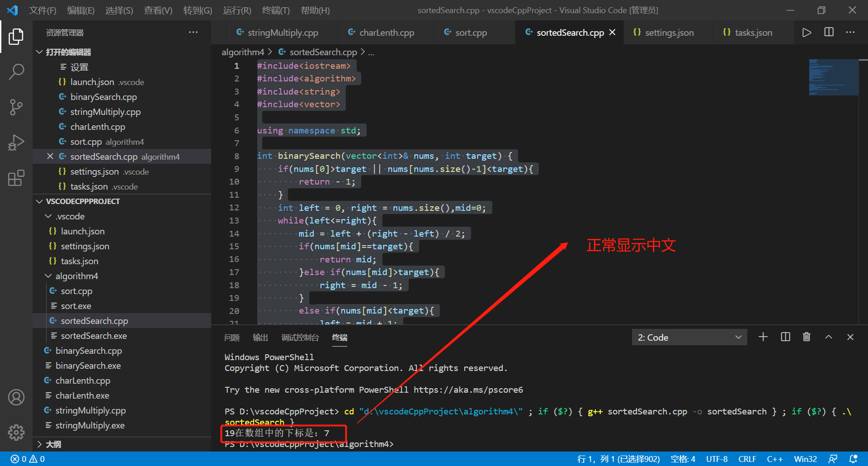Open the Run and Debug view icon

coord(16,143)
